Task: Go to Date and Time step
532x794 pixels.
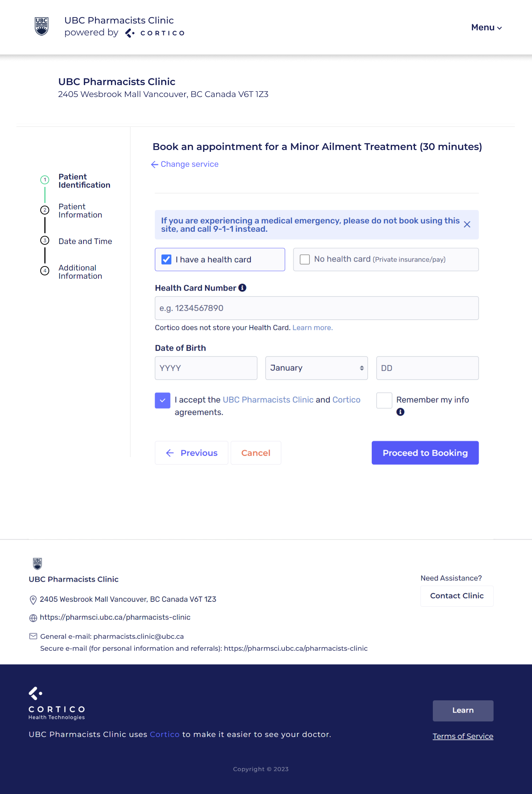Action: point(85,241)
